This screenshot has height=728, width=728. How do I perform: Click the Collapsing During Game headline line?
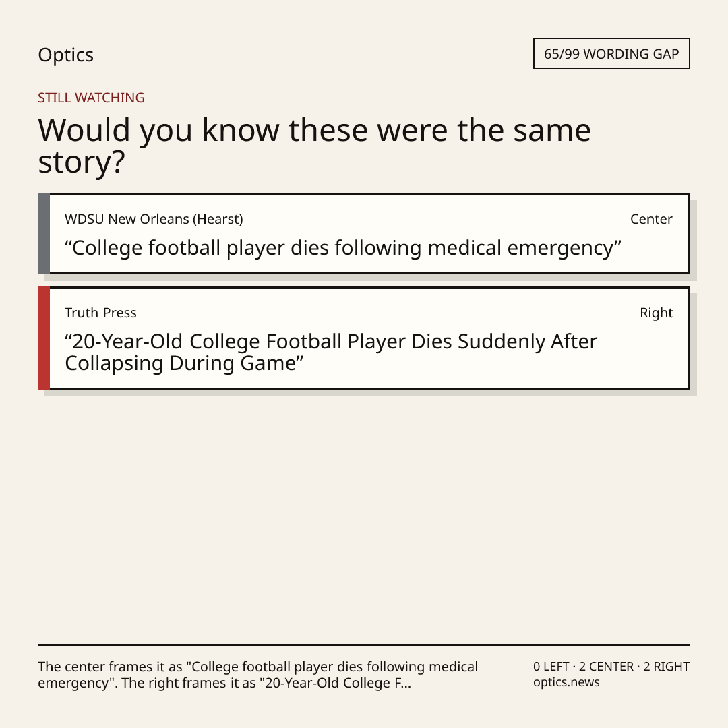(x=184, y=363)
